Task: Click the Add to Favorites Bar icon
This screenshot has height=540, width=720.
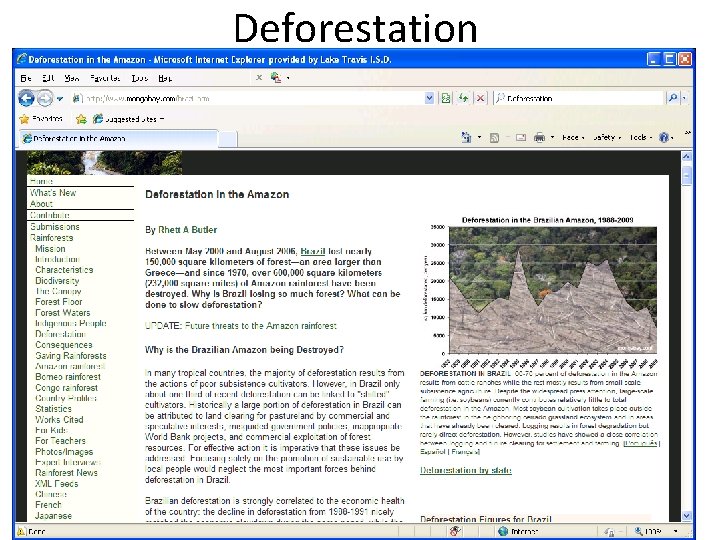Action: tap(81, 119)
